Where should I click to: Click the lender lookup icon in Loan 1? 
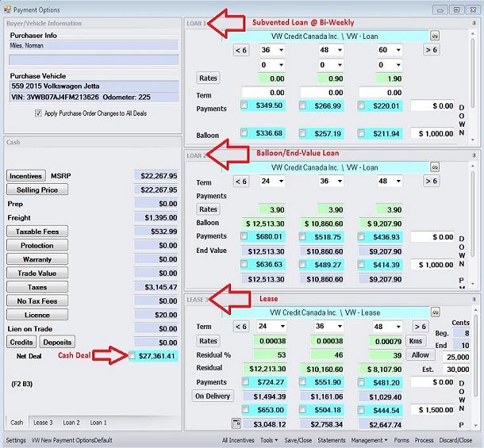(434, 36)
